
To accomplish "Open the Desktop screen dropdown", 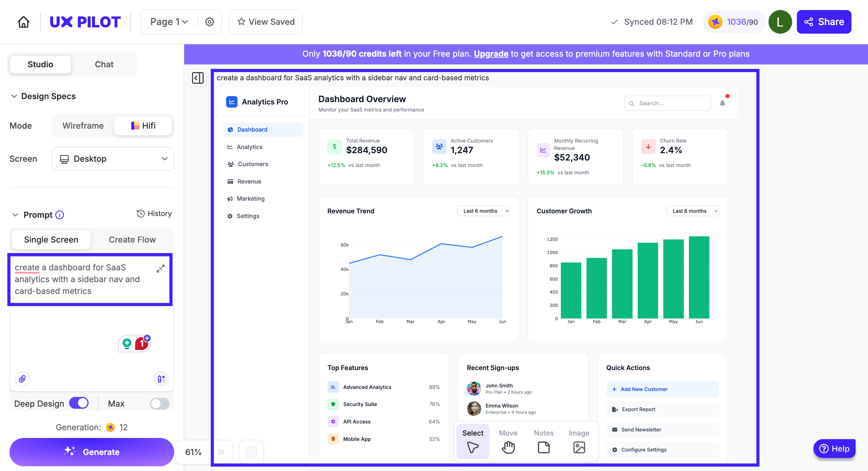I will point(113,159).
